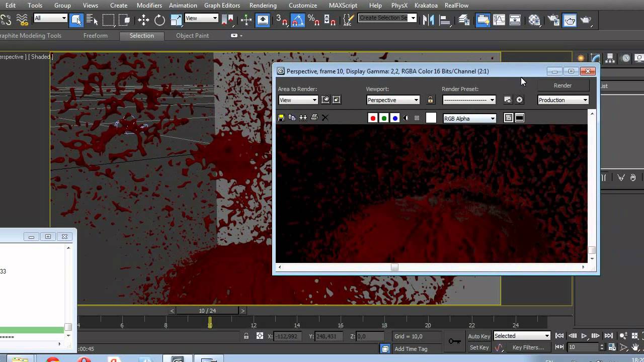Toggle Graphite Modeling Tools ribbon

(x=483, y=20)
